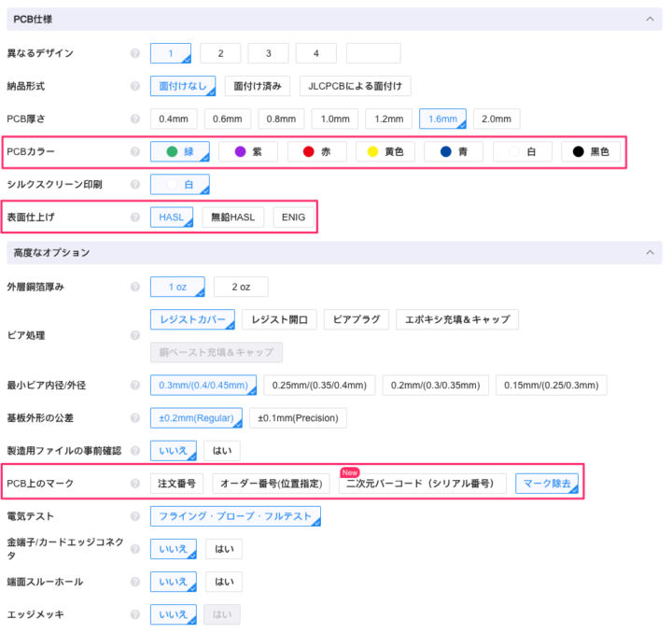Click the empty custom design count field
This screenshot has width=672, height=633.
tap(373, 54)
